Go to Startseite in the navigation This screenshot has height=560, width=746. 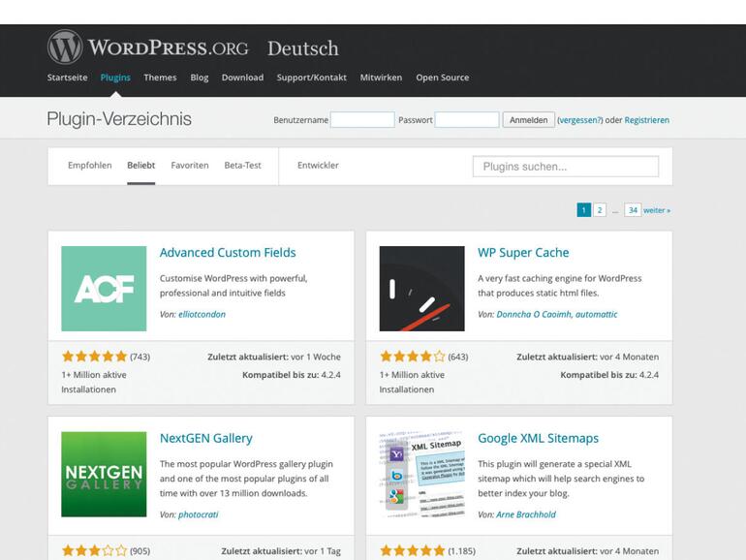[x=67, y=78]
